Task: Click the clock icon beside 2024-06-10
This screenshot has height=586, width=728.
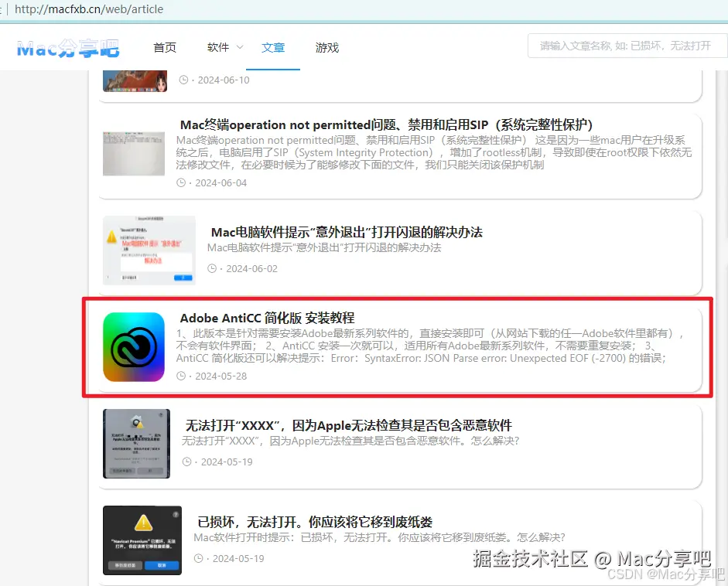Action: coord(183,80)
